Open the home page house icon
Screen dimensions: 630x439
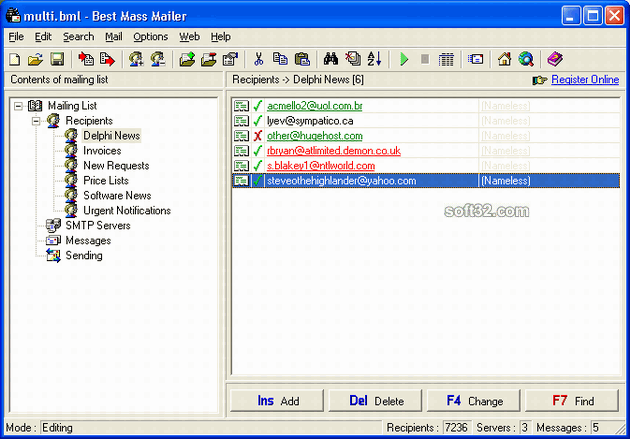click(504, 59)
